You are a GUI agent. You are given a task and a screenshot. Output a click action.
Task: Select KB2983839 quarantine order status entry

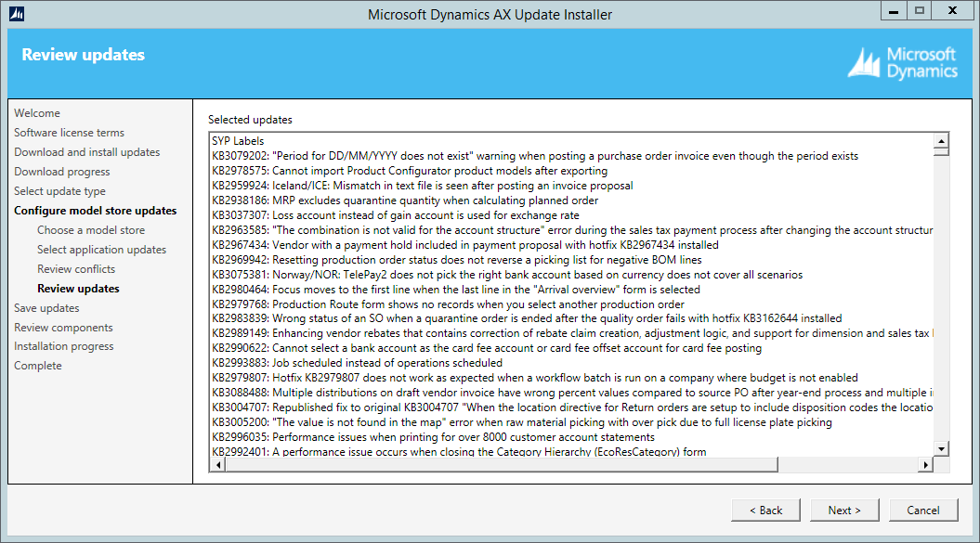pos(527,318)
